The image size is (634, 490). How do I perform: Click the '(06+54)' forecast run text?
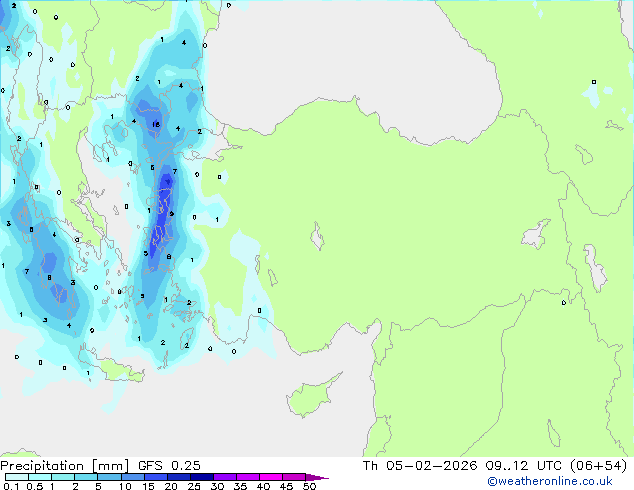click(x=598, y=466)
